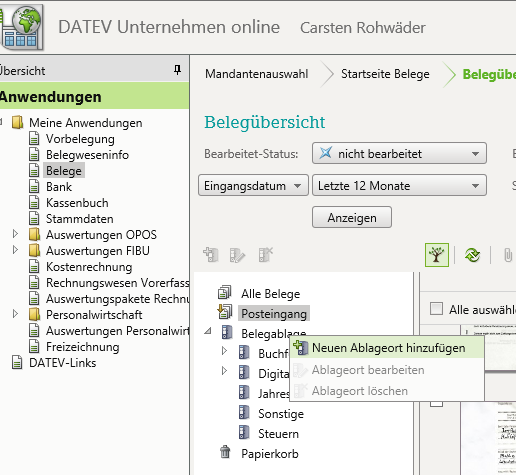Open the Letzte 12 Monate dropdown
The image size is (516, 475).
pyautogui.click(x=399, y=185)
